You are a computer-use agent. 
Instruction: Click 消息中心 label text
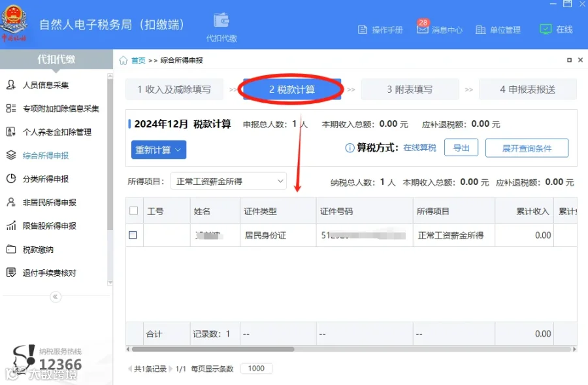tap(447, 30)
